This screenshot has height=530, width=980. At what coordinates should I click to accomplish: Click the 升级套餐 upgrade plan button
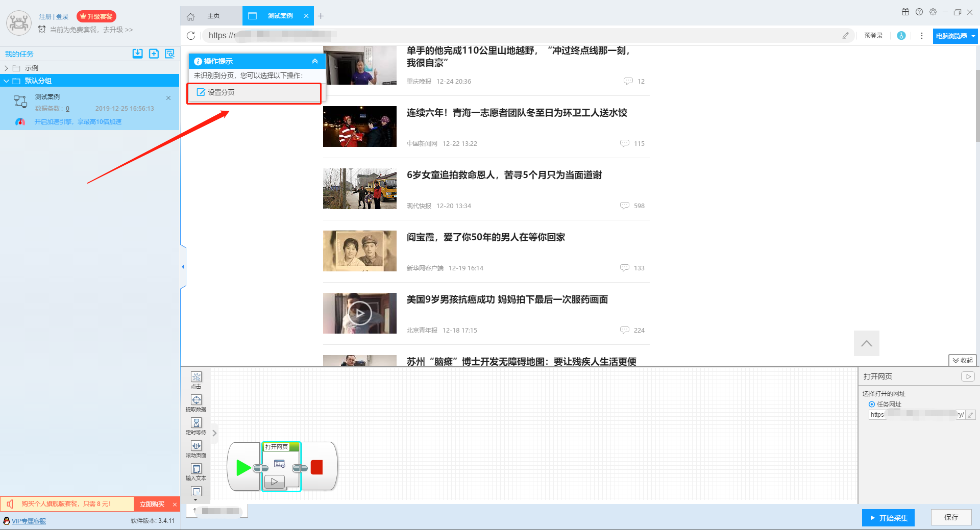point(96,16)
